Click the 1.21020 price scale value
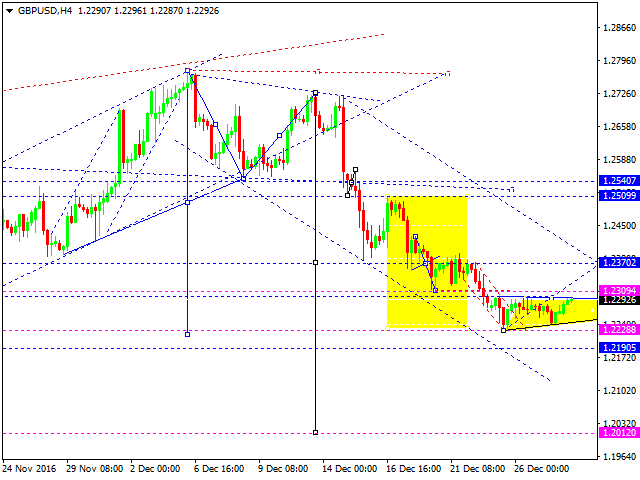The image size is (640, 480). pyautogui.click(x=620, y=391)
